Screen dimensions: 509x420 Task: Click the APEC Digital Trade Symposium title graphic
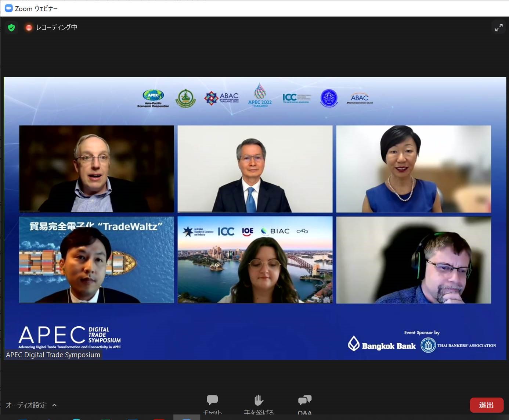point(70,337)
